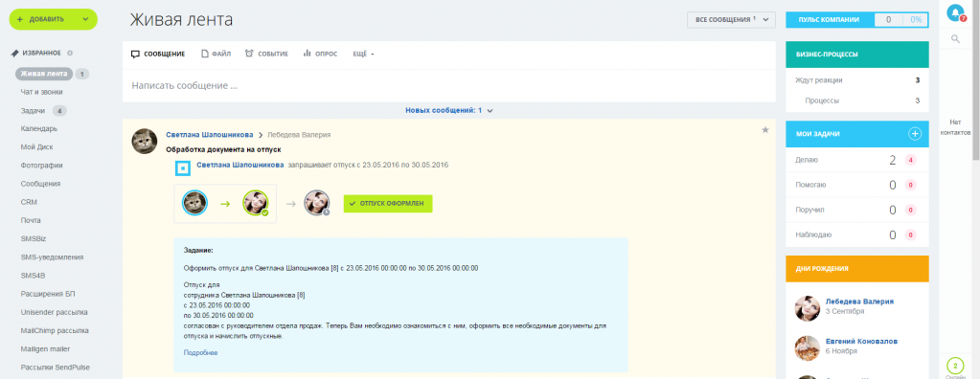Open Процессы row in business processes

tap(856, 100)
